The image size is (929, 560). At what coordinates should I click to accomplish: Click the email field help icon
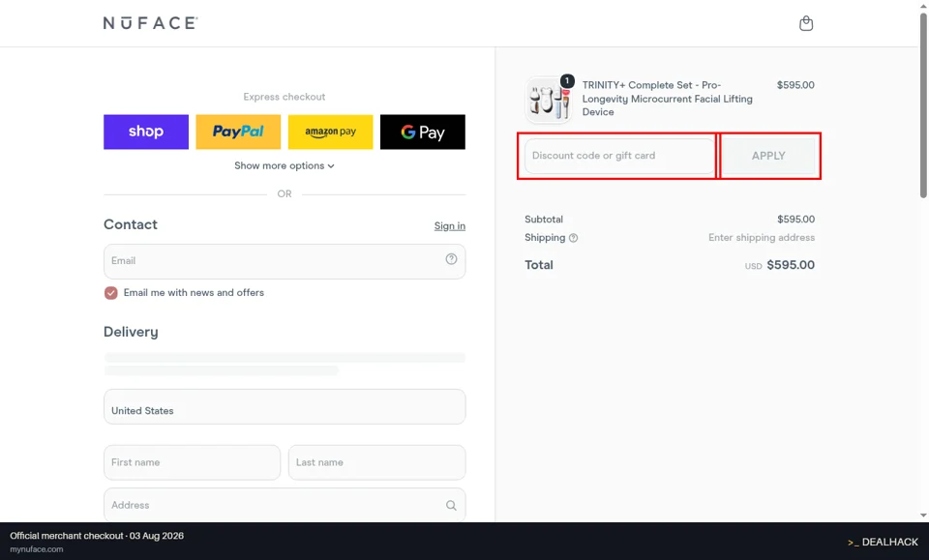[452, 258]
